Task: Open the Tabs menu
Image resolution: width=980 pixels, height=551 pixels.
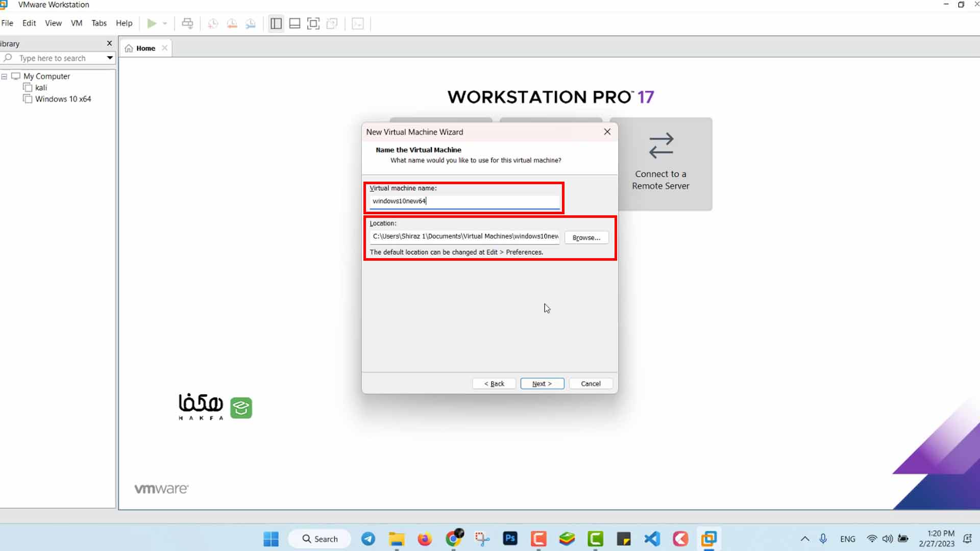Action: click(99, 23)
